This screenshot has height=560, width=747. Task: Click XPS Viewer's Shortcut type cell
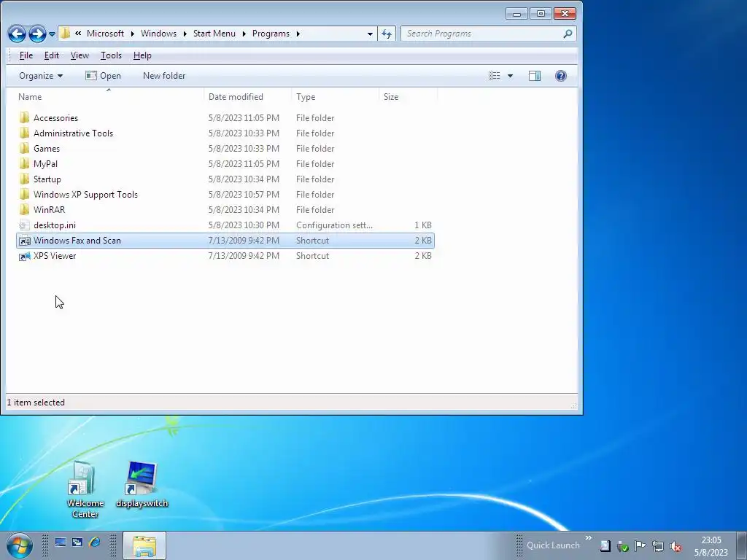pyautogui.click(x=312, y=256)
